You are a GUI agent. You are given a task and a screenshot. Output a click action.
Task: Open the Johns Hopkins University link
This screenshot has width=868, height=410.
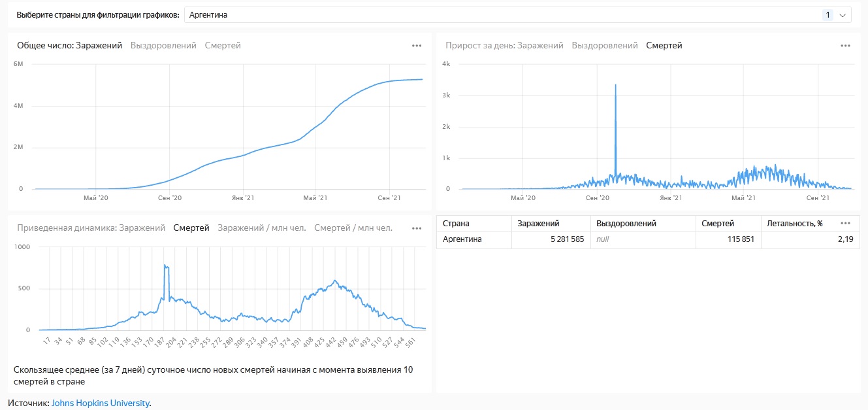[x=101, y=403]
